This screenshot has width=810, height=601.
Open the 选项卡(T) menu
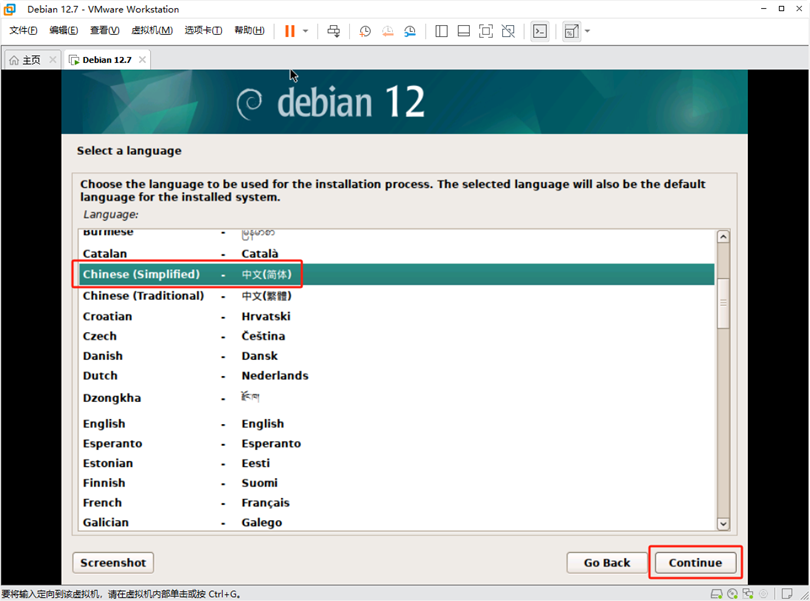(x=204, y=30)
